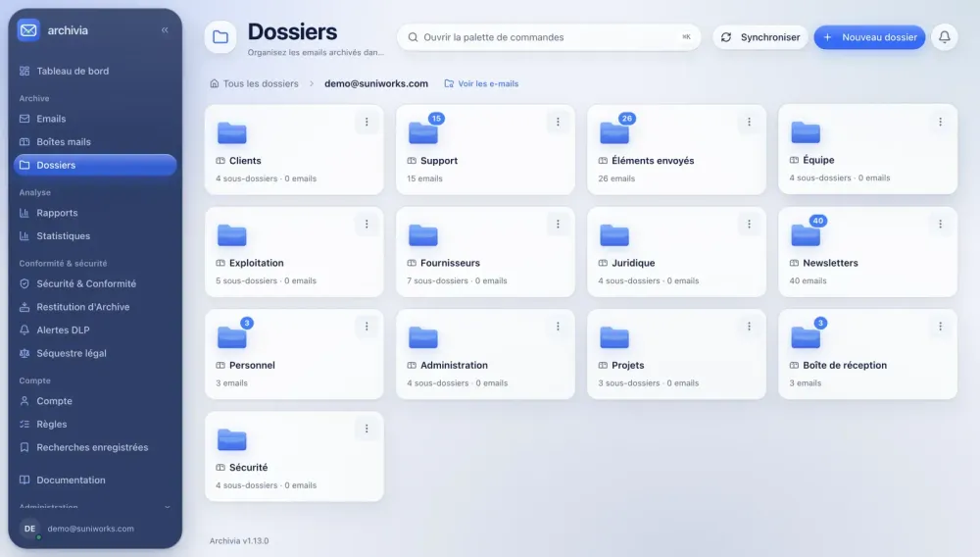Open the Projets folder icon
Screen dimensions: 980x557
tap(614, 337)
